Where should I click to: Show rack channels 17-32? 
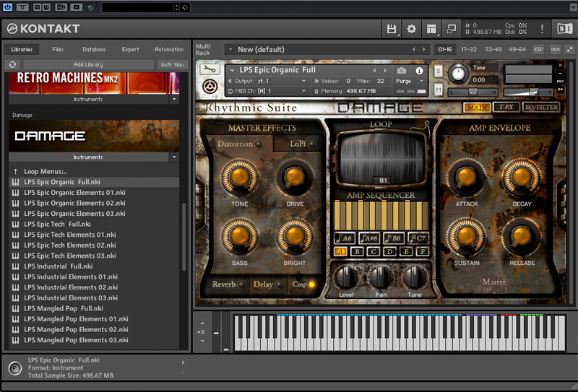468,49
